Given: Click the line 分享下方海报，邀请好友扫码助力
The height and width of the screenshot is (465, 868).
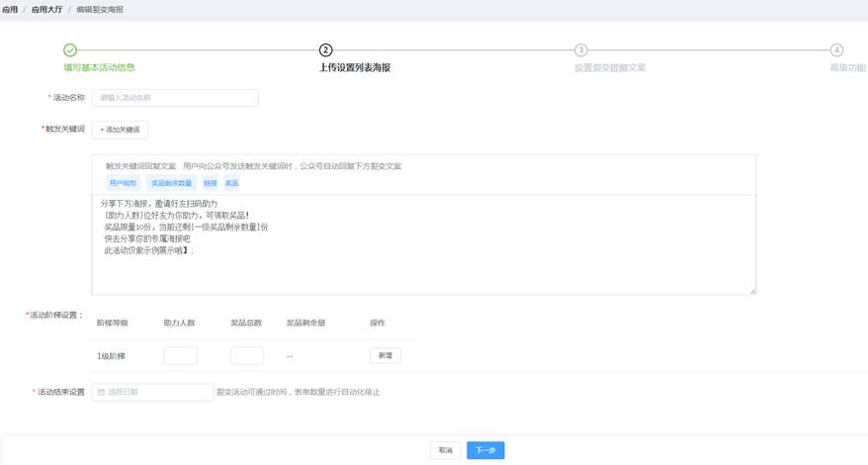Looking at the screenshot, I should click(159, 204).
